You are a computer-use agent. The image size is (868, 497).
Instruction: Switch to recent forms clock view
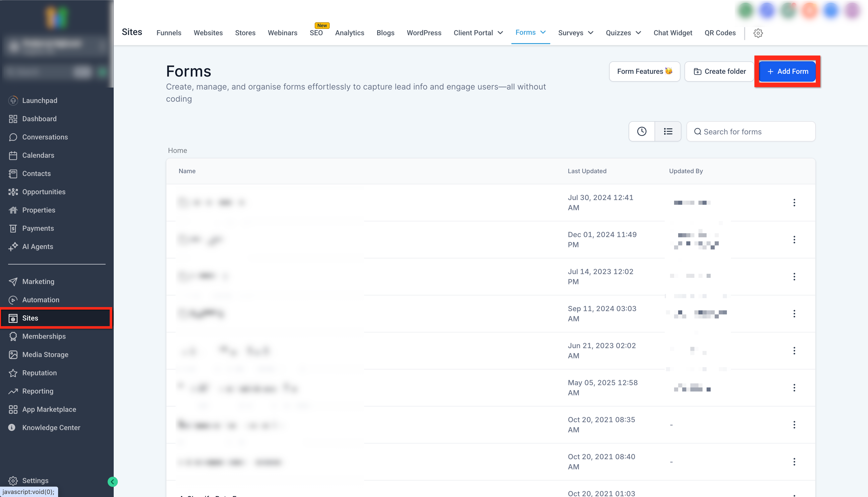(642, 131)
